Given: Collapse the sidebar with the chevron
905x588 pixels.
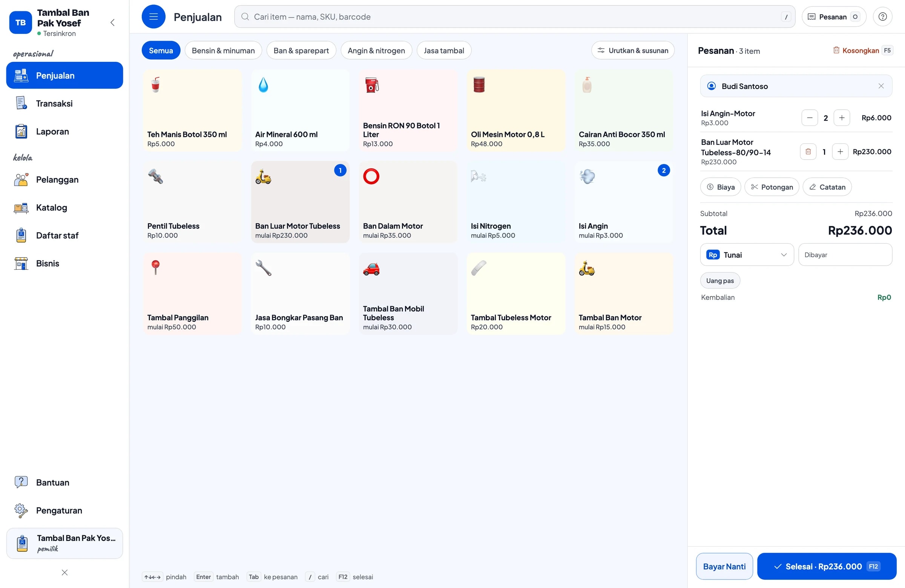Looking at the screenshot, I should pyautogui.click(x=112, y=22).
